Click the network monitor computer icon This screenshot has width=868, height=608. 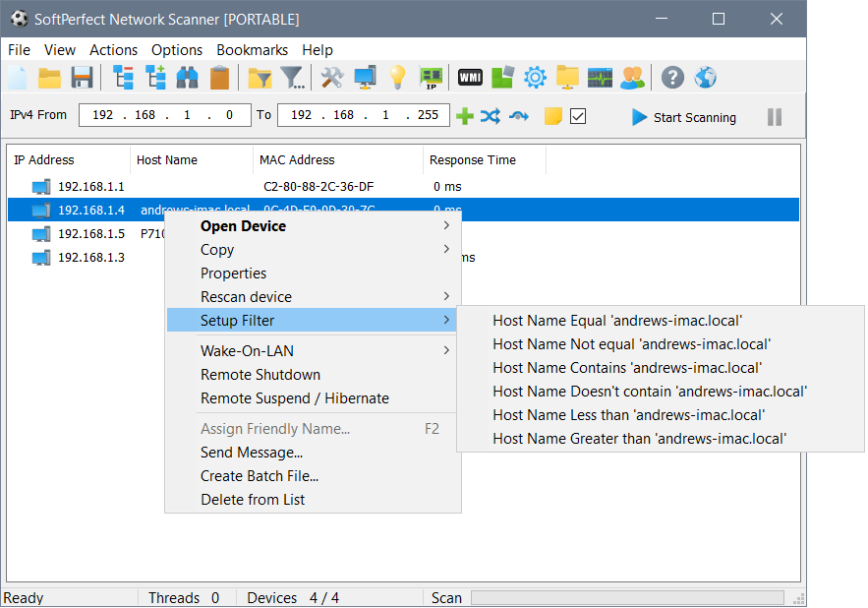pyautogui.click(x=366, y=77)
